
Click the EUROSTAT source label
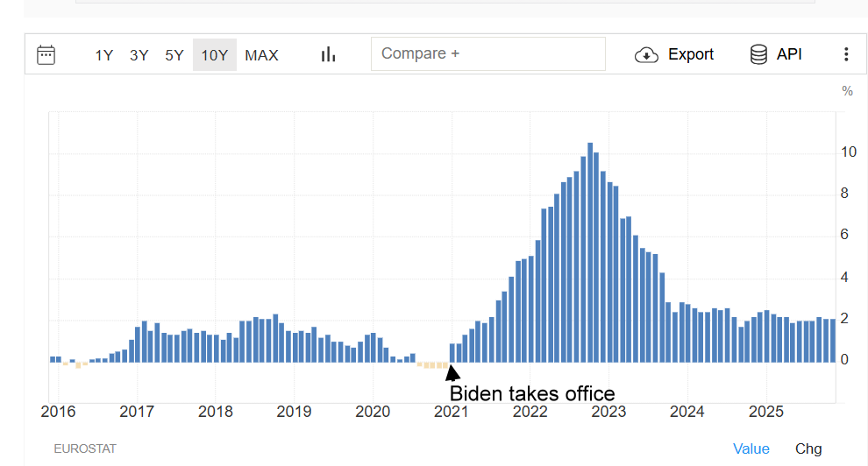click(x=85, y=448)
